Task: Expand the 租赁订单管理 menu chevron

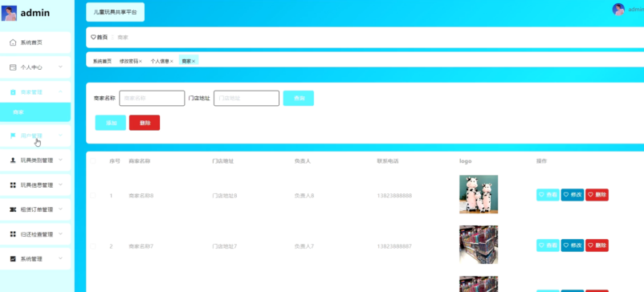Action: 60,209
